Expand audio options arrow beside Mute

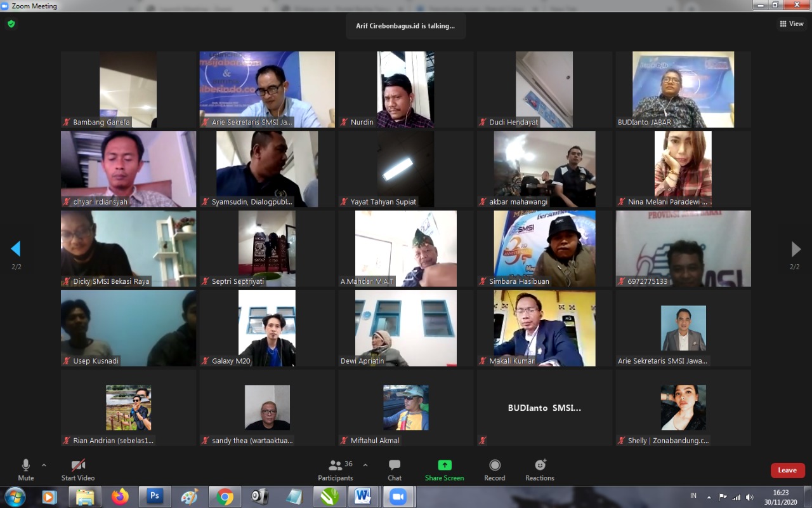click(44, 465)
